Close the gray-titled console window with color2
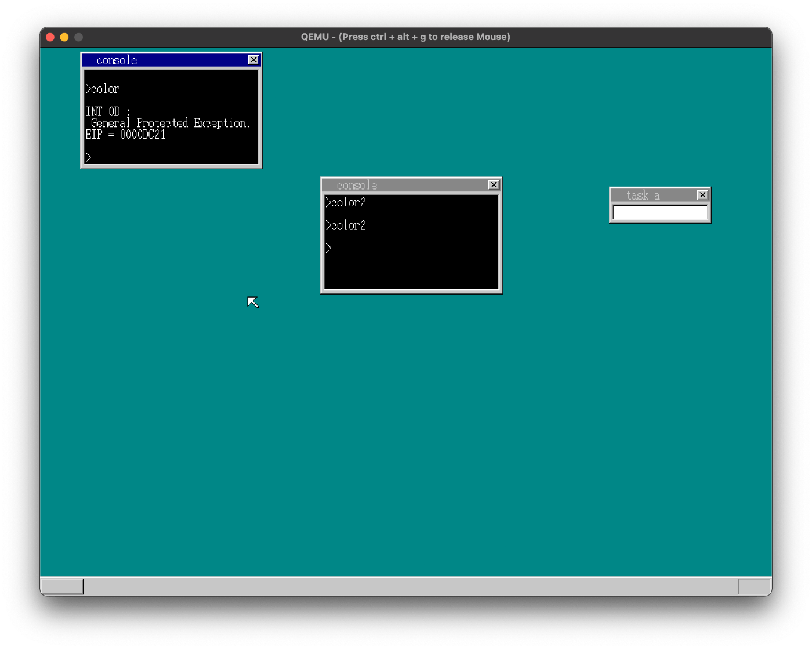The width and height of the screenshot is (812, 649). point(494,185)
